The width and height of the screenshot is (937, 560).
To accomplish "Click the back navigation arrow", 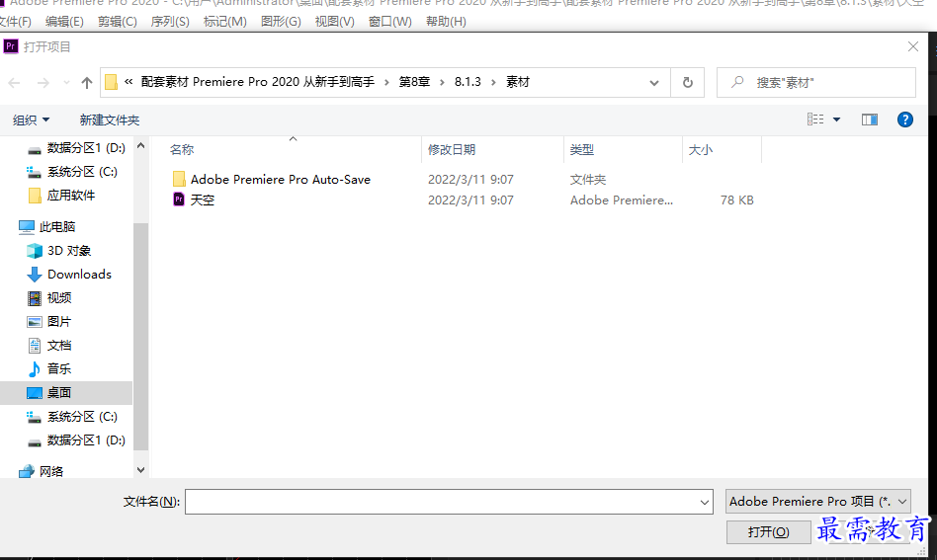I will [x=15, y=82].
